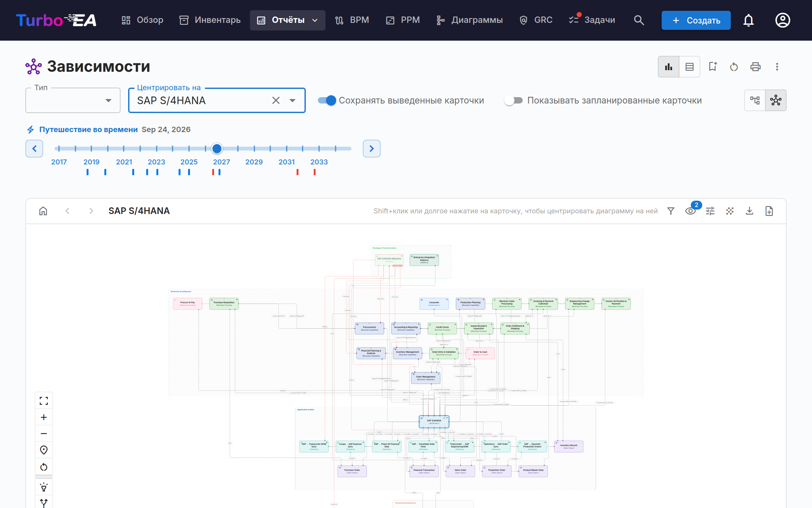The image size is (812, 508).
Task: Step timeline backward with left arrow
Action: tap(34, 149)
